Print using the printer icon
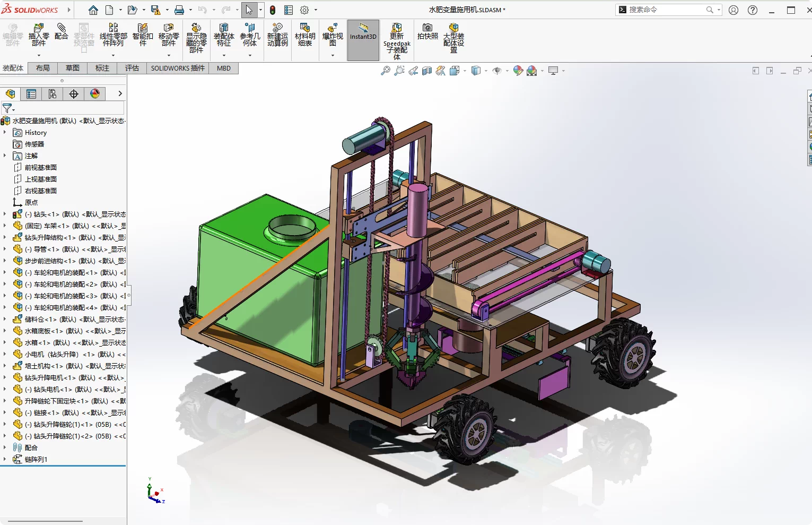The image size is (812, 525). [179, 10]
